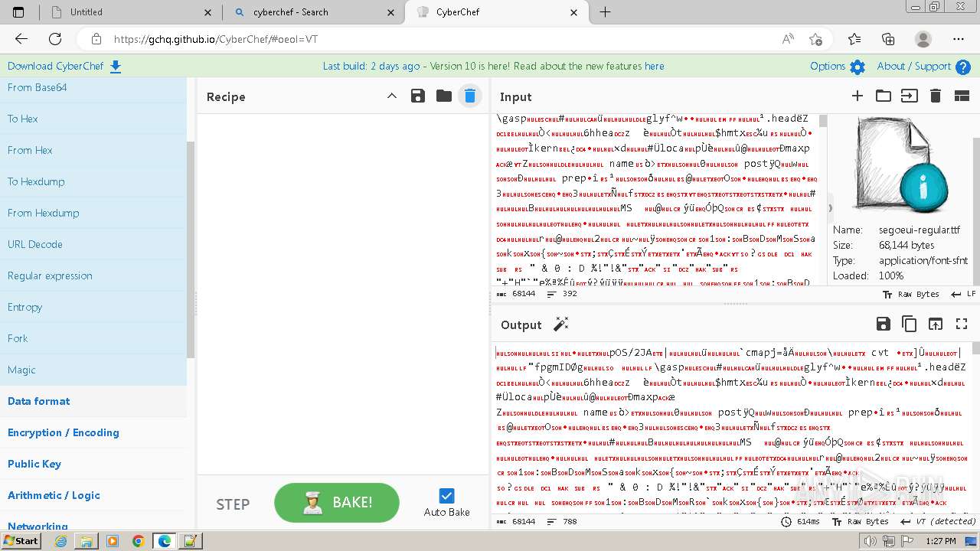Open output Raw Bytes encoding selector

[861, 522]
